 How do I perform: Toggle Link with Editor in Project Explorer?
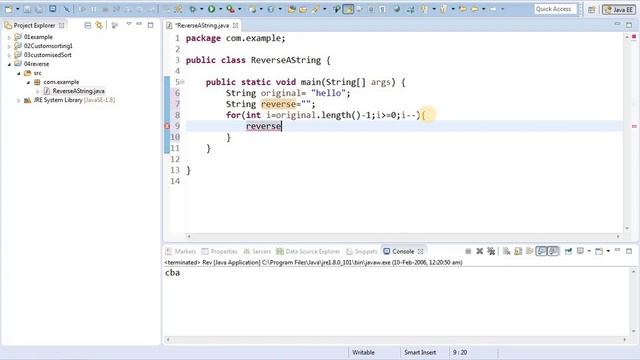point(99,25)
